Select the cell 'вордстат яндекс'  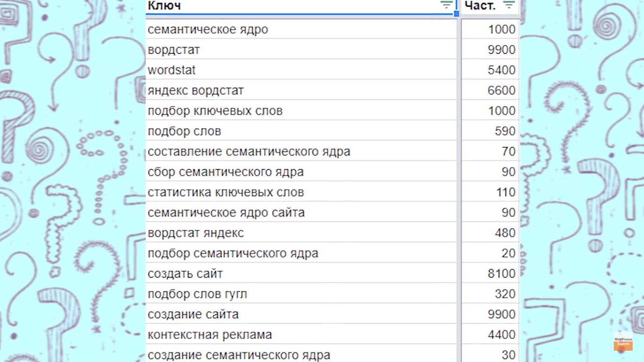pyautogui.click(x=301, y=233)
